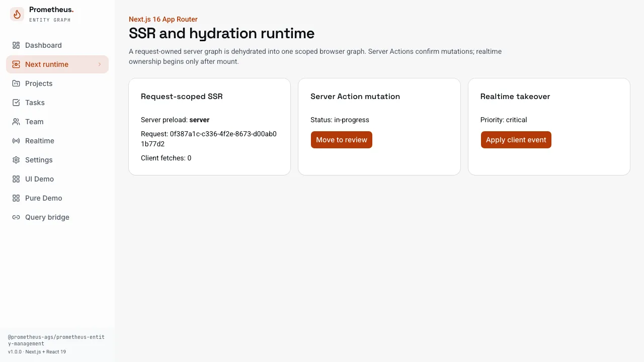Select the Next runtime nav item

57,64
